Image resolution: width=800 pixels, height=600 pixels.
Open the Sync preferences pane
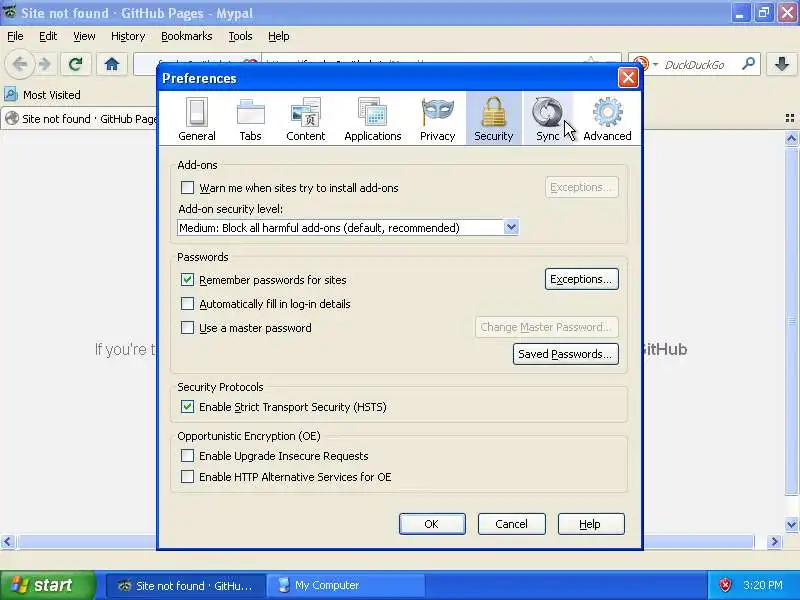pyautogui.click(x=547, y=119)
